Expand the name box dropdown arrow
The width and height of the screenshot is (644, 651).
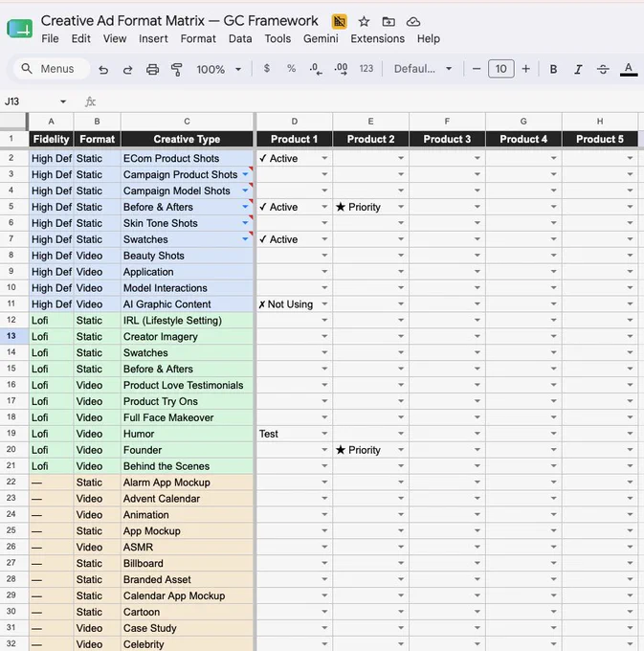63,101
